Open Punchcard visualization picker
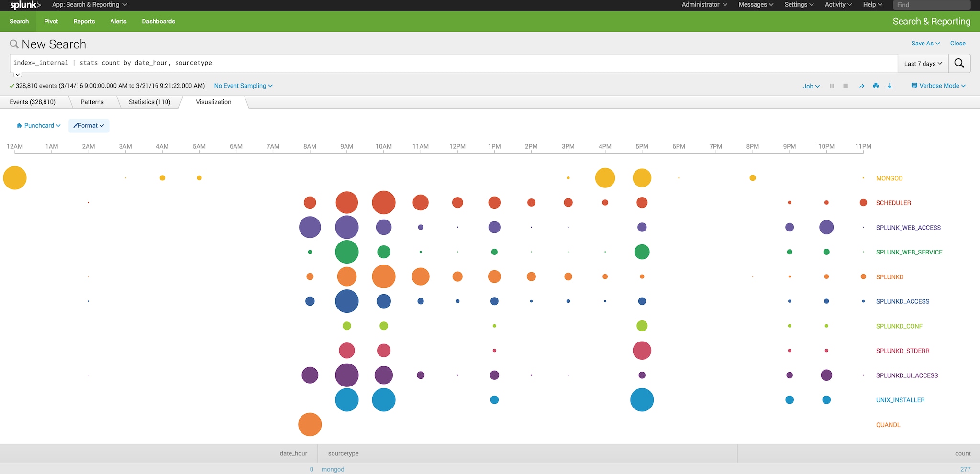Viewport: 980px width, 474px height. pyautogui.click(x=39, y=126)
